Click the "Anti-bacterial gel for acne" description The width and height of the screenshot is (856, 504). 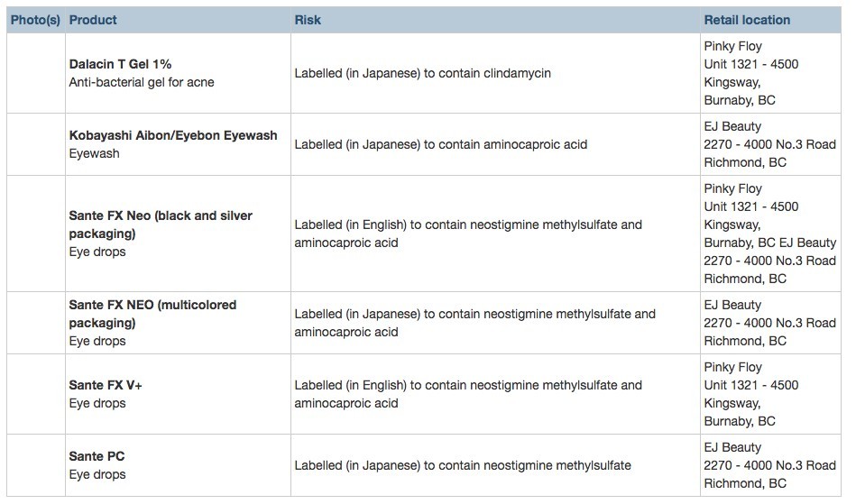pyautogui.click(x=142, y=83)
